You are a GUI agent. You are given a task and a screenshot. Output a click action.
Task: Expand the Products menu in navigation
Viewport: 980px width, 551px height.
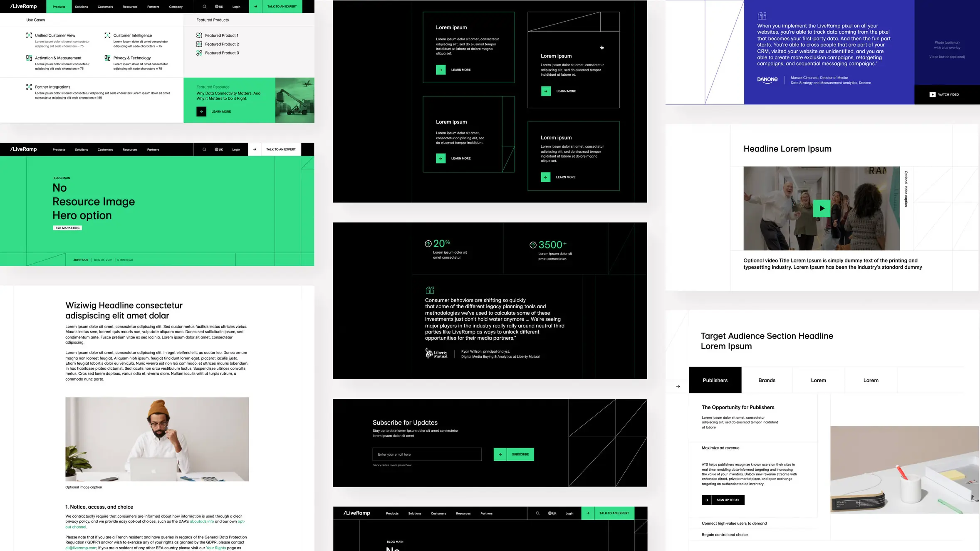(x=59, y=7)
